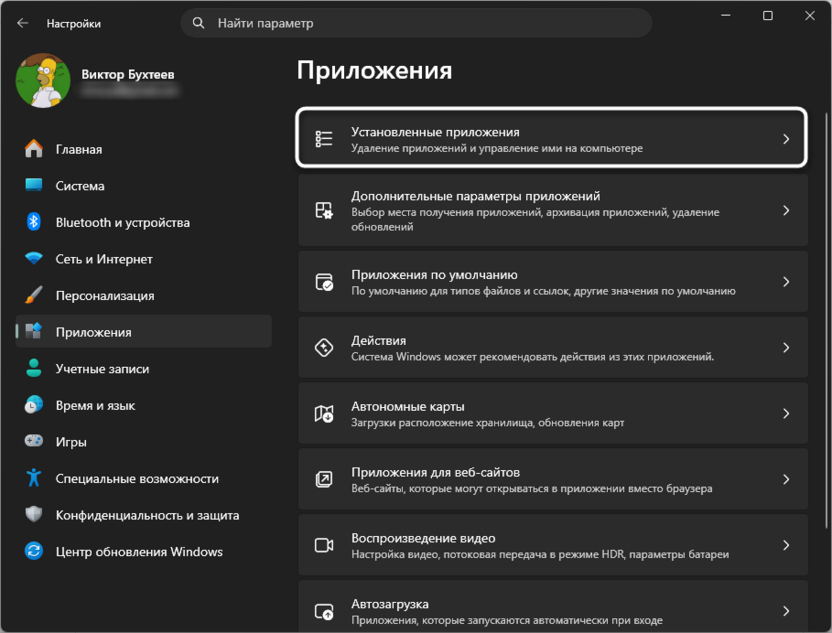Click the Приложения page heading
The image size is (832, 633).
pos(374,71)
